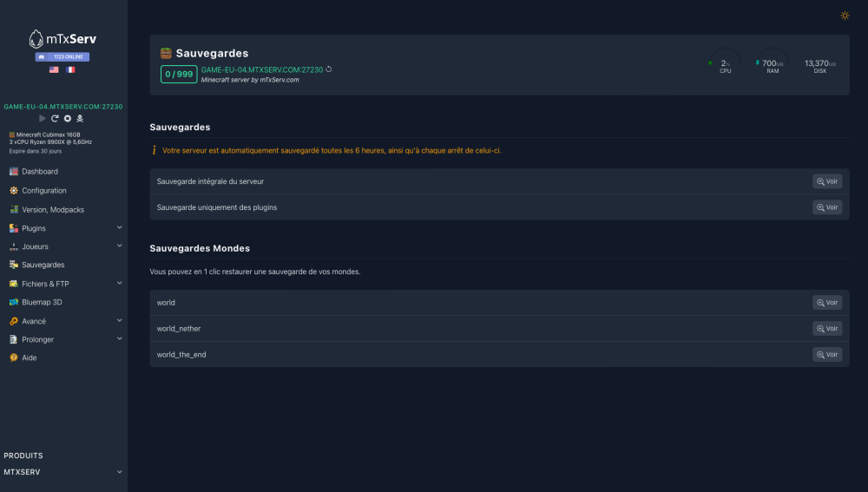Screen dimensions: 868x492
Task: Open the Dashboard menu item
Action: tap(40, 172)
